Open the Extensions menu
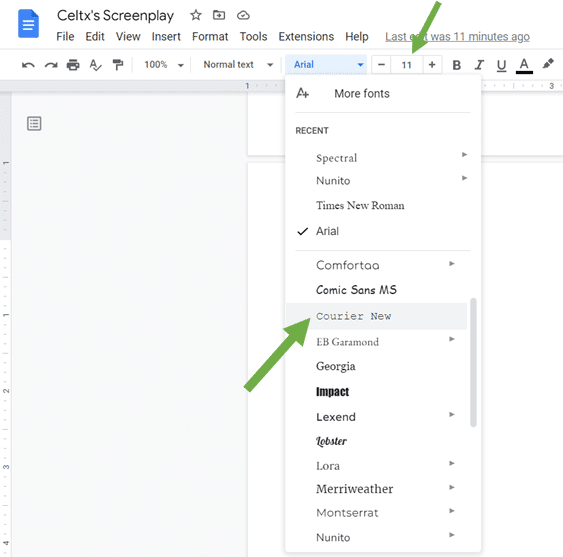The height and width of the screenshot is (557, 563). pos(306,37)
